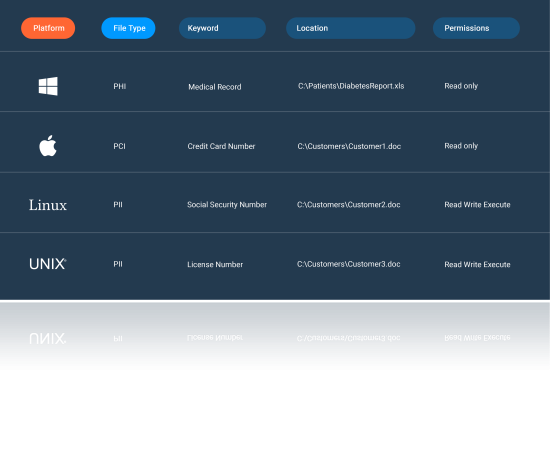Click the Apple logo icon
The height and width of the screenshot is (459, 550).
pyautogui.click(x=48, y=146)
